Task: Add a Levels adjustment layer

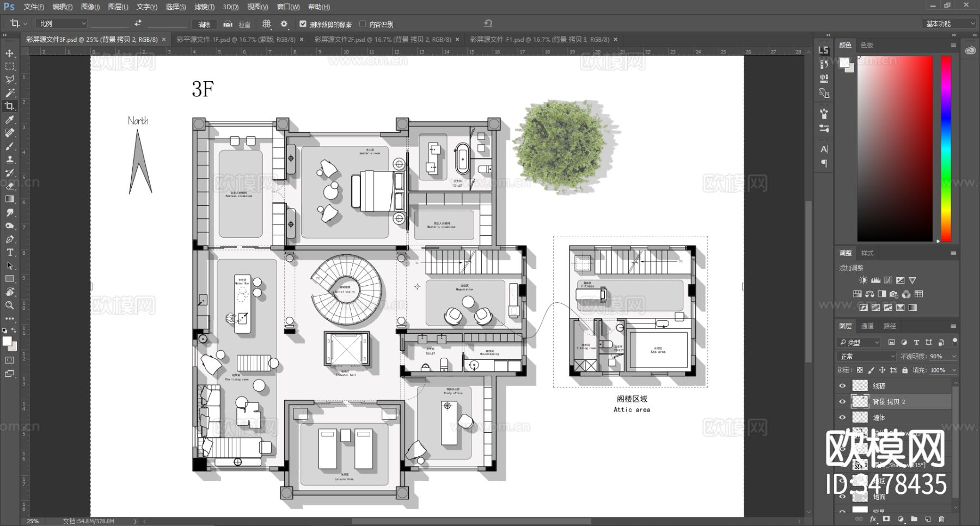Action: pyautogui.click(x=875, y=280)
